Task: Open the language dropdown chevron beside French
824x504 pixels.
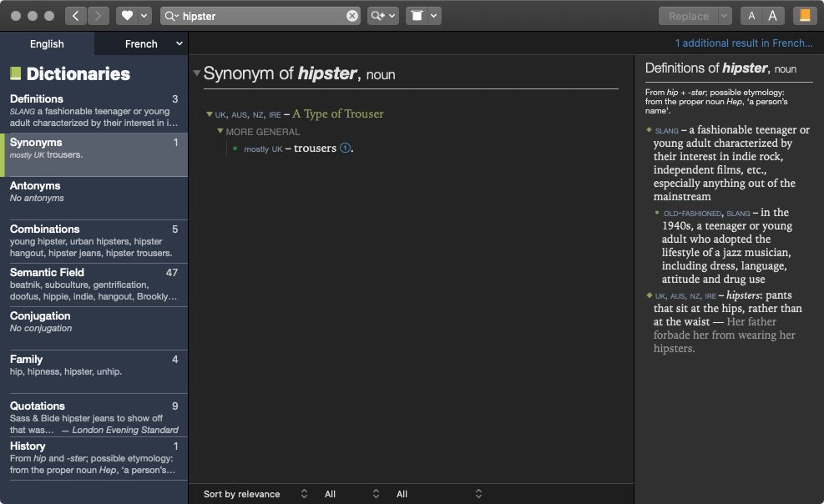Action: point(179,43)
